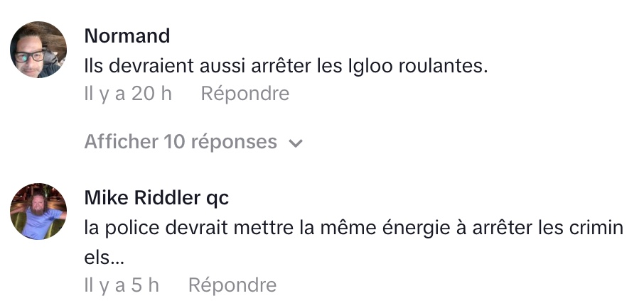Click Répondre under Mike Riddler's comment
This screenshot has width=644, height=308.
(232, 285)
